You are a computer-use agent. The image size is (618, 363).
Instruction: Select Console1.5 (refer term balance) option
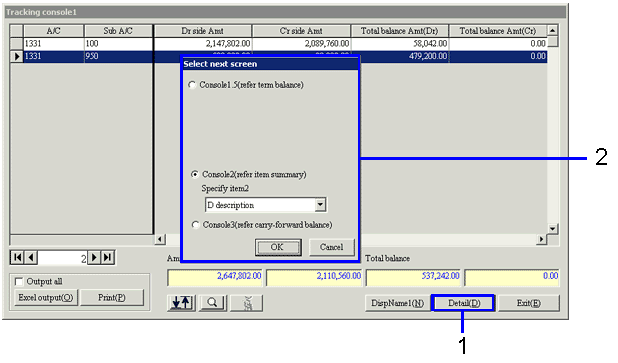point(192,85)
